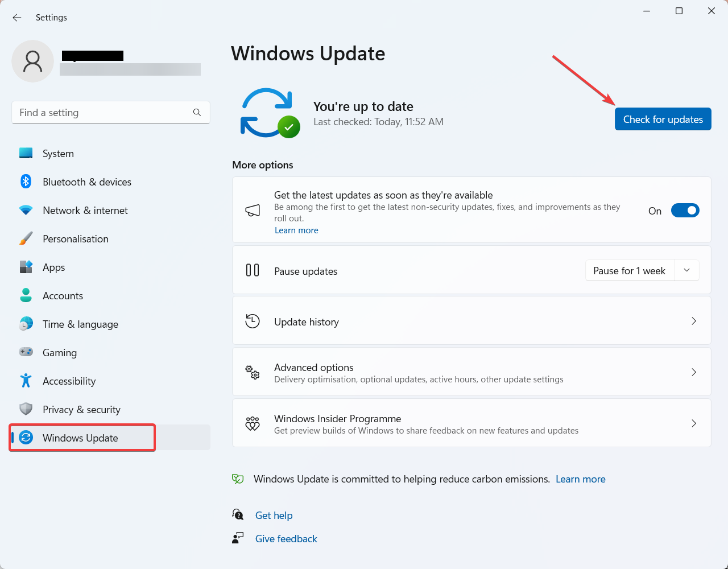
Task: Select Accessibility label in sidebar
Action: pyautogui.click(x=69, y=381)
